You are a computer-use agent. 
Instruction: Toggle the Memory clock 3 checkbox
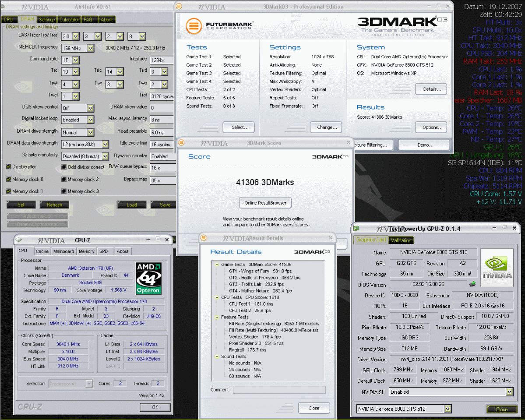pos(63,191)
